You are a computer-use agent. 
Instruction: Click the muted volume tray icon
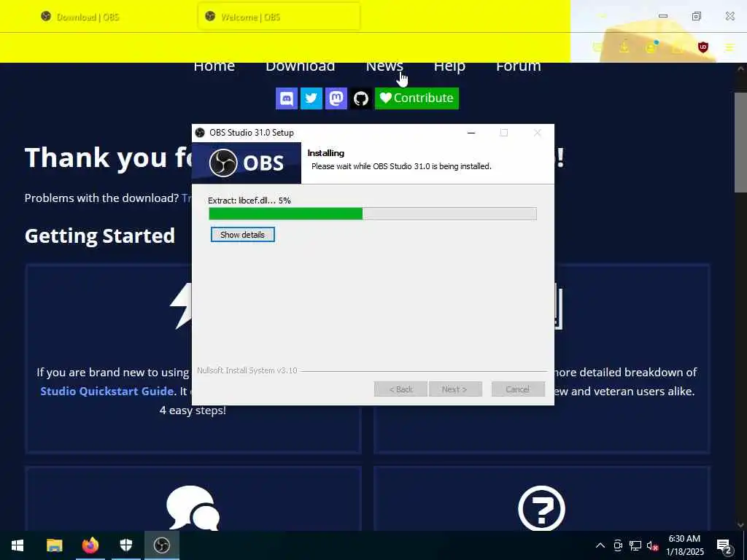652,545
